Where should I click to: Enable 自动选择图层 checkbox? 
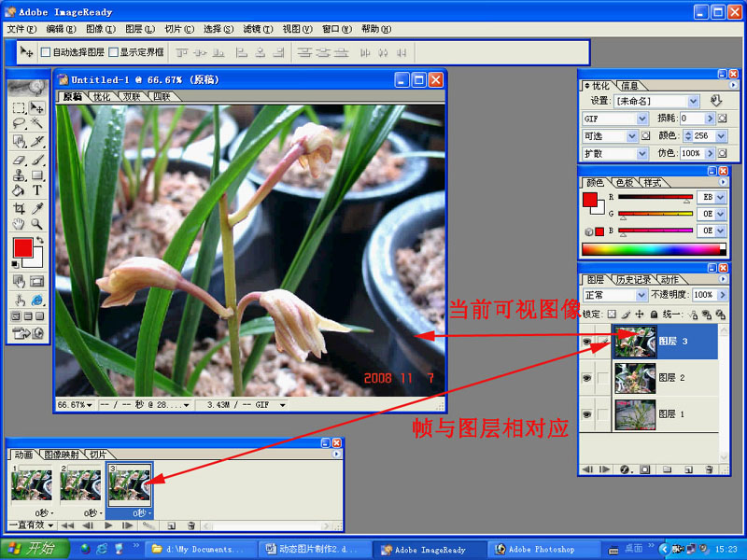[x=45, y=52]
